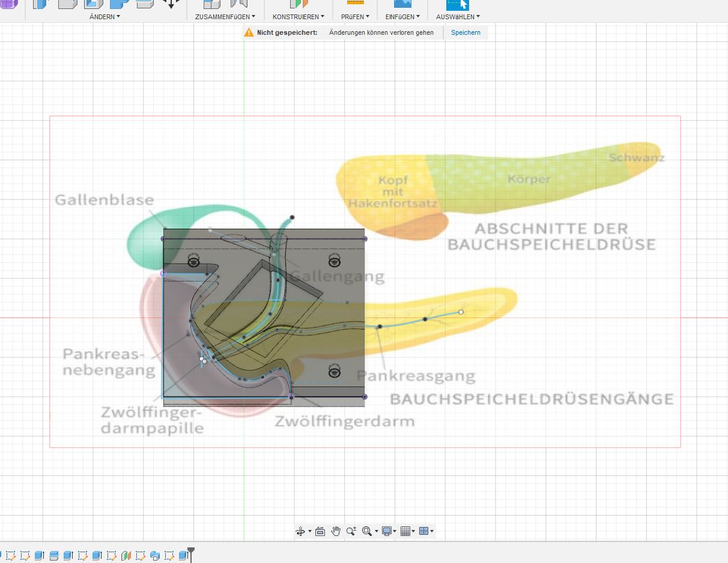728x563 pixels.
Task: Activate the Pan hand tool
Action: tap(336, 531)
